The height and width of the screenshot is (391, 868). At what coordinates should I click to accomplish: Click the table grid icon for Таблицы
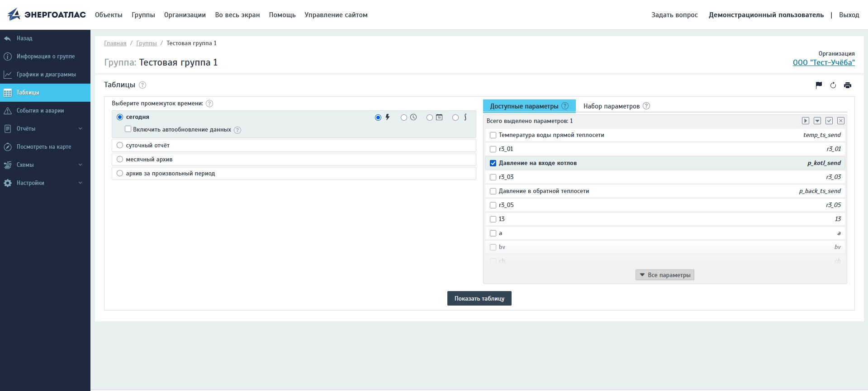(x=8, y=93)
